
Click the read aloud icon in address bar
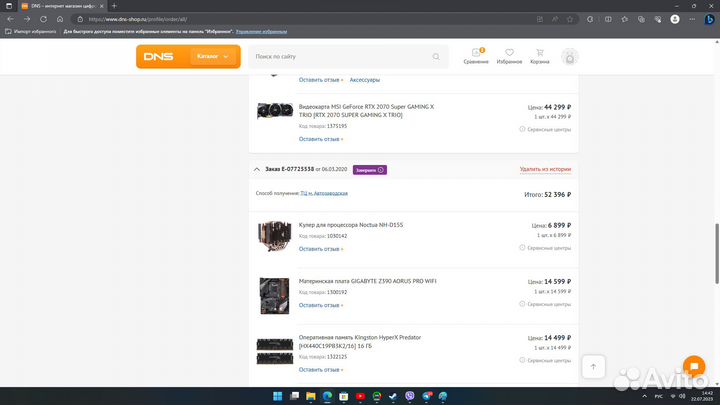[555, 19]
